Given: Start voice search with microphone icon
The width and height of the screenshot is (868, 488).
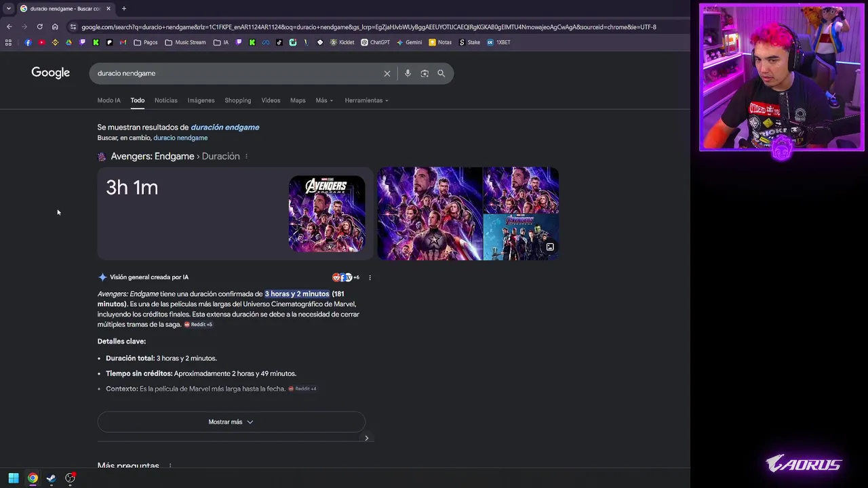Looking at the screenshot, I should pyautogui.click(x=408, y=73).
